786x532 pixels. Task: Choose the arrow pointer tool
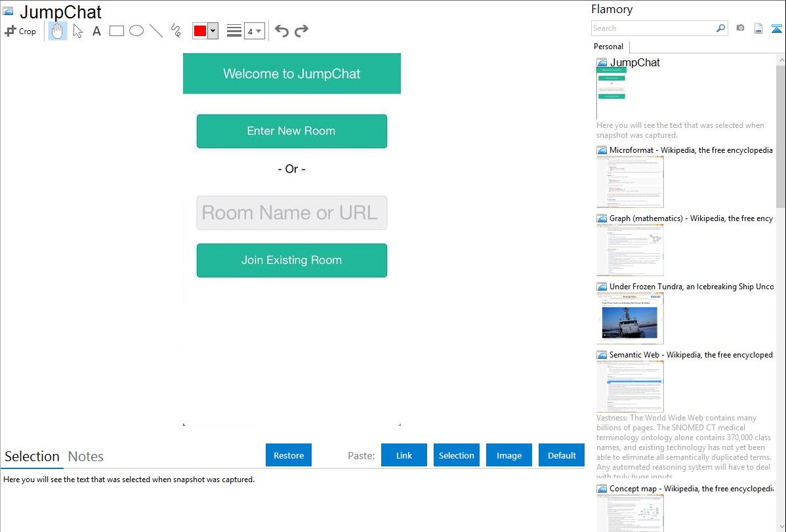tap(77, 31)
